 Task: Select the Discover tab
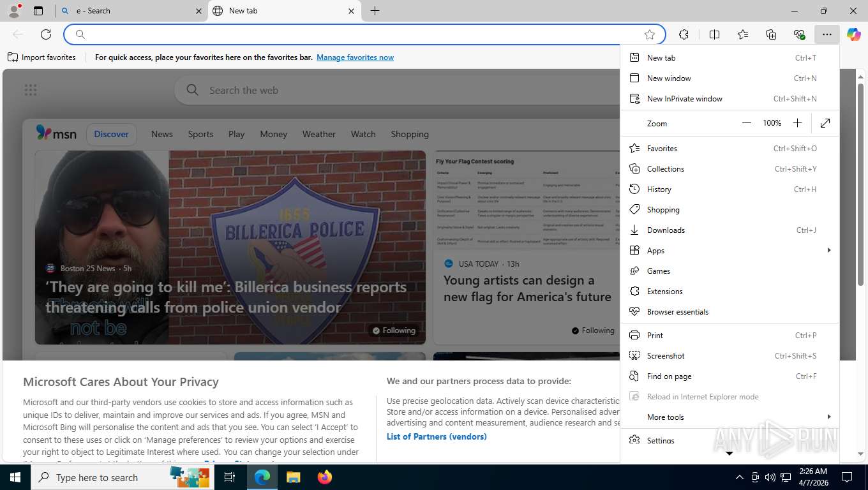pyautogui.click(x=111, y=134)
